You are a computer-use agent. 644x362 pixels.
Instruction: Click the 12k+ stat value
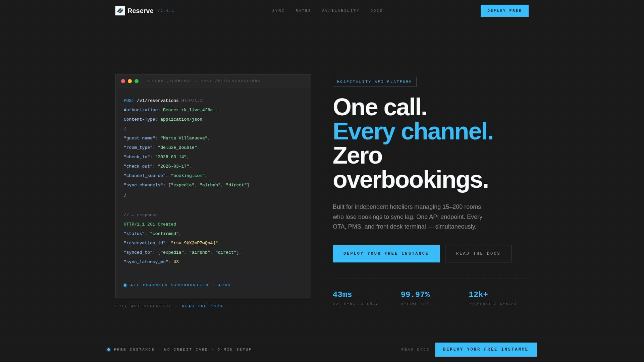tap(478, 295)
